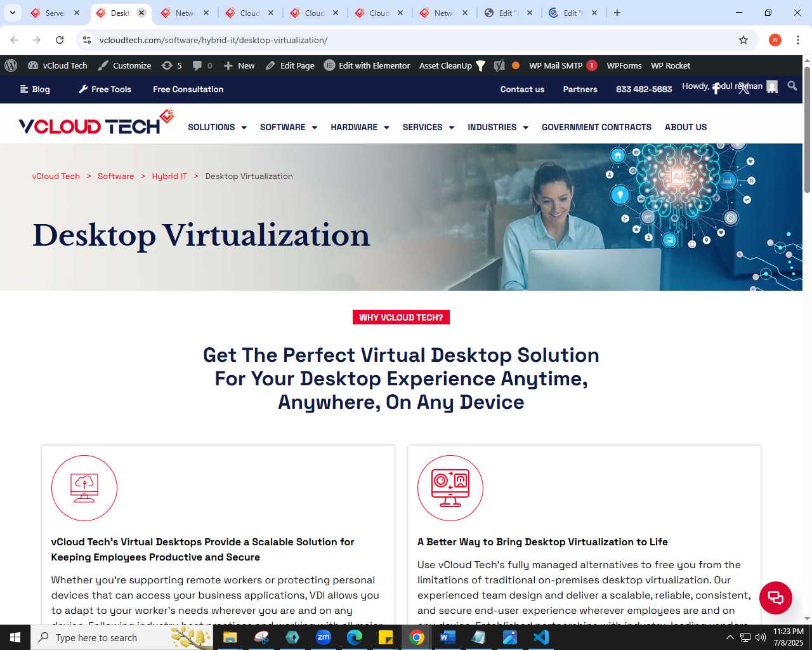
Task: Click the X social icon in top bar
Action: click(744, 89)
